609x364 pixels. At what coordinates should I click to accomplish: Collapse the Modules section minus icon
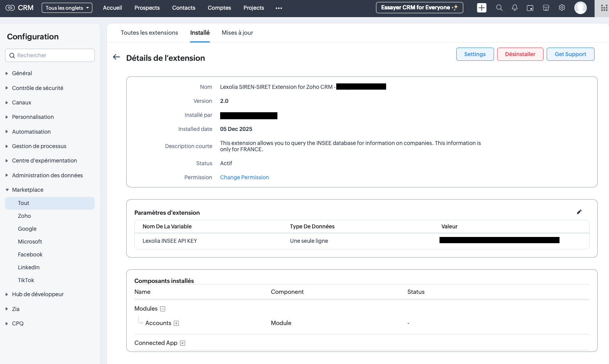(163, 309)
